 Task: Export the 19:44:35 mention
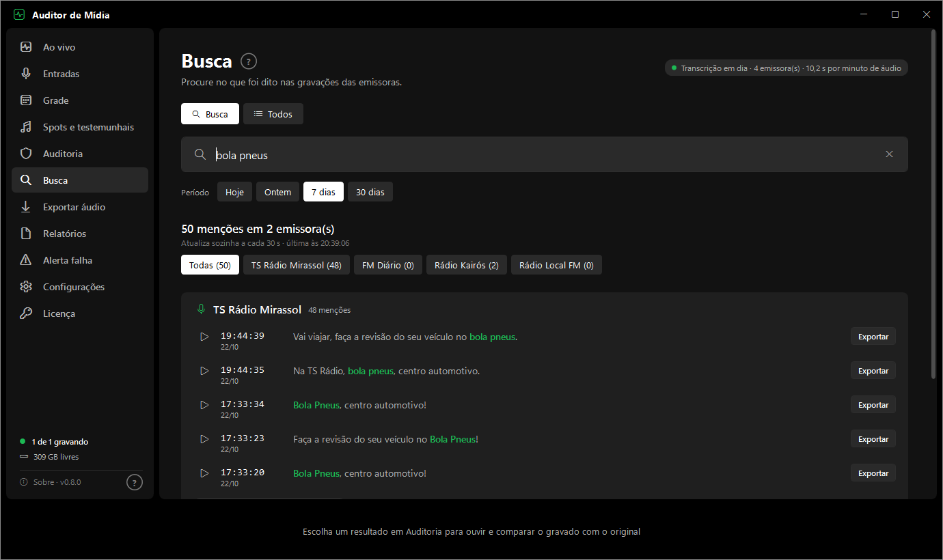click(873, 371)
